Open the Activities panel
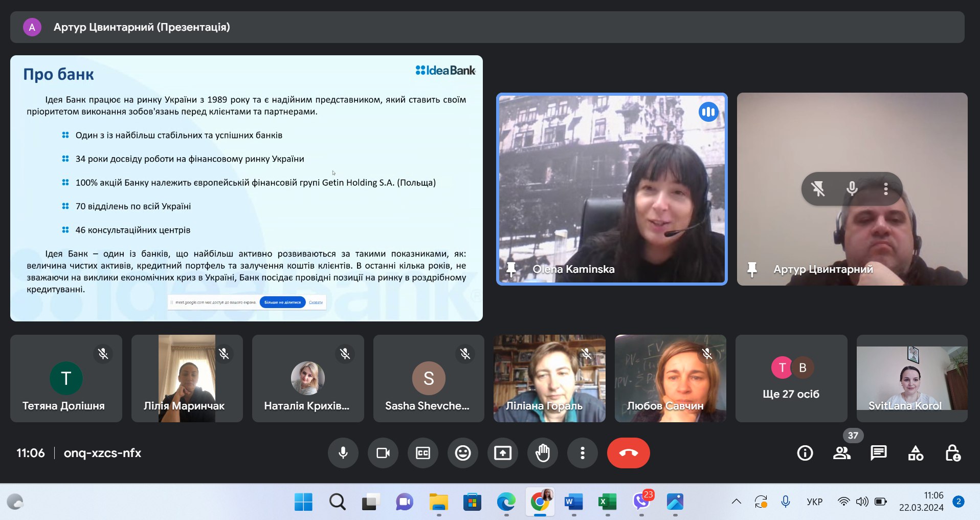The image size is (980, 520). [916, 453]
